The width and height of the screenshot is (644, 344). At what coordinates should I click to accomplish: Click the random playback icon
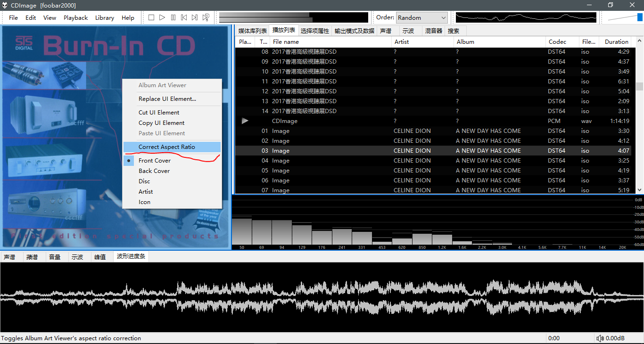tap(206, 17)
